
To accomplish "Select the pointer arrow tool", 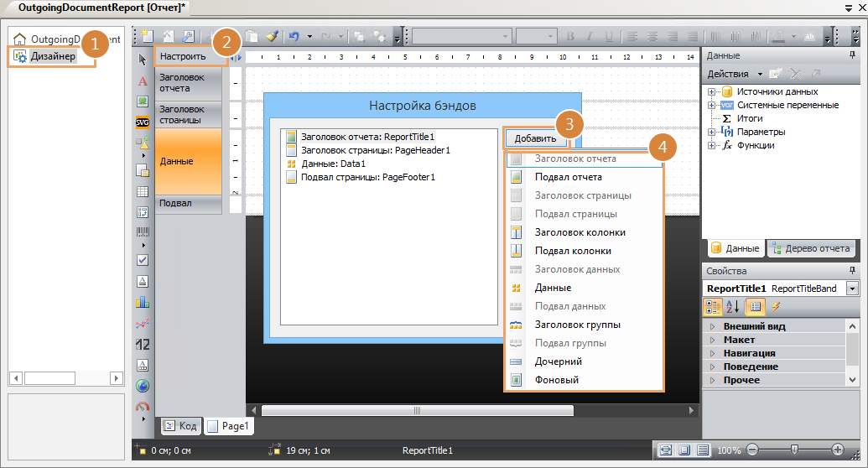I will (x=143, y=60).
